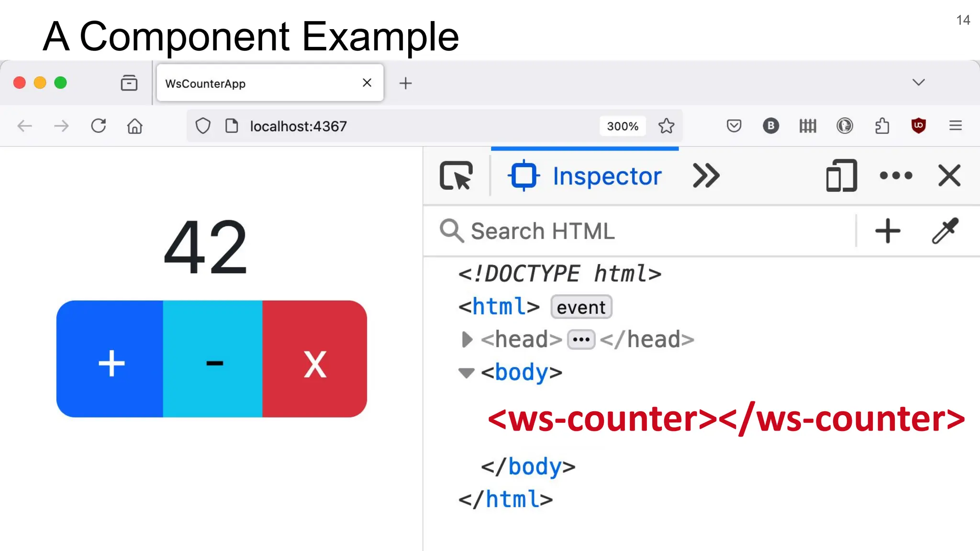
Task: Open DevTools three-dots options menu
Action: [x=896, y=176]
